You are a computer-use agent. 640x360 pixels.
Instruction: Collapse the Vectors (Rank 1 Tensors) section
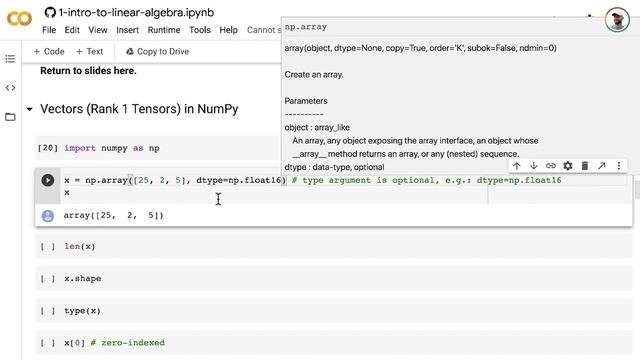29,109
